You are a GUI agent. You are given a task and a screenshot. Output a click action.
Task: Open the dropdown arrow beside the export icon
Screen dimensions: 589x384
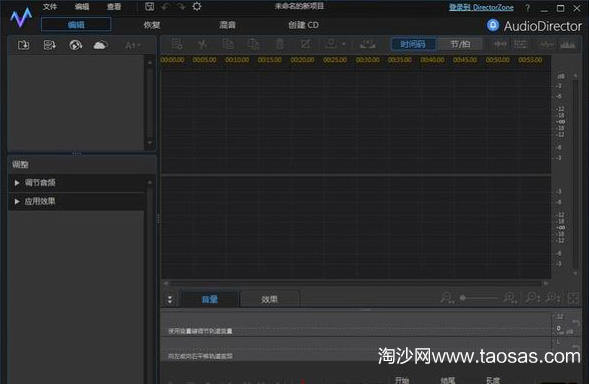[x=344, y=44]
